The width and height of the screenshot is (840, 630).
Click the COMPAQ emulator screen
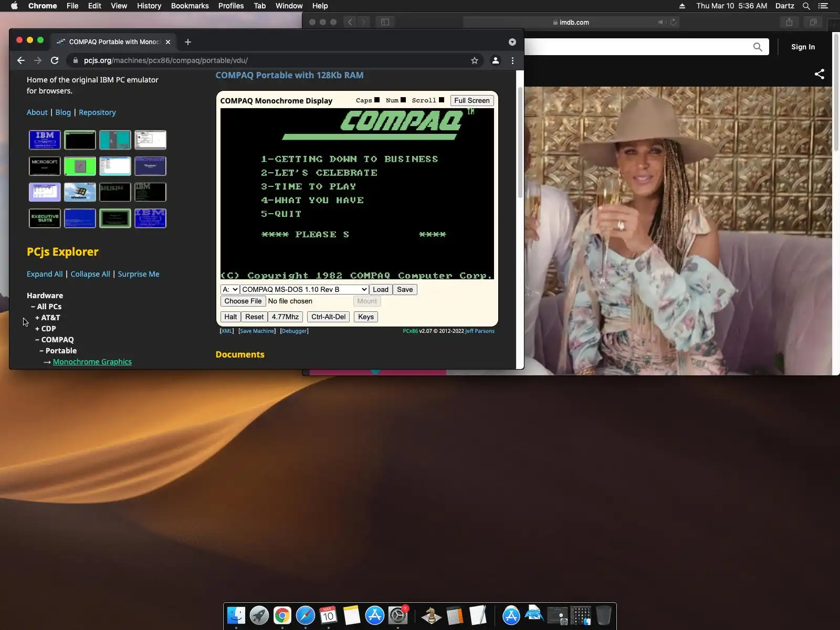tap(357, 194)
